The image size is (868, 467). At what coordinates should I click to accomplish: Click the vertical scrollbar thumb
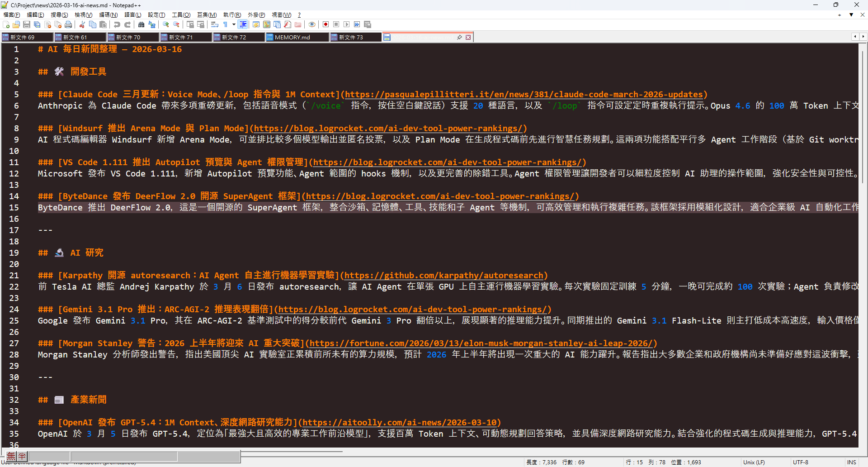[863, 117]
